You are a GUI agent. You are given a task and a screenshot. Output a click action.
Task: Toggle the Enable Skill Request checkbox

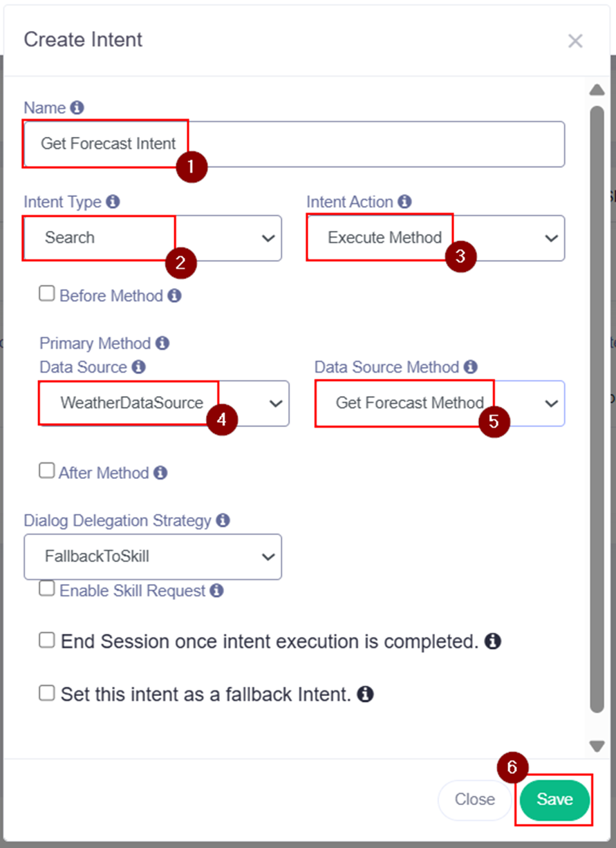[47, 589]
